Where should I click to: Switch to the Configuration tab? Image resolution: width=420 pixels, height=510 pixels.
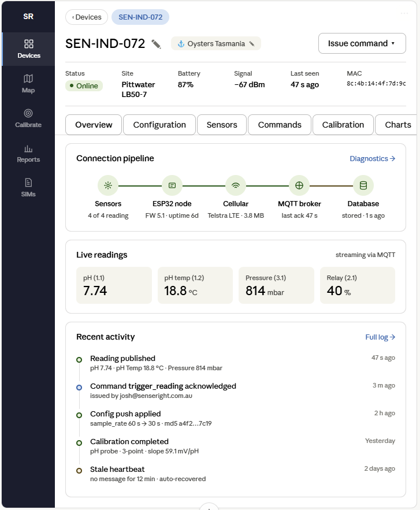point(159,125)
